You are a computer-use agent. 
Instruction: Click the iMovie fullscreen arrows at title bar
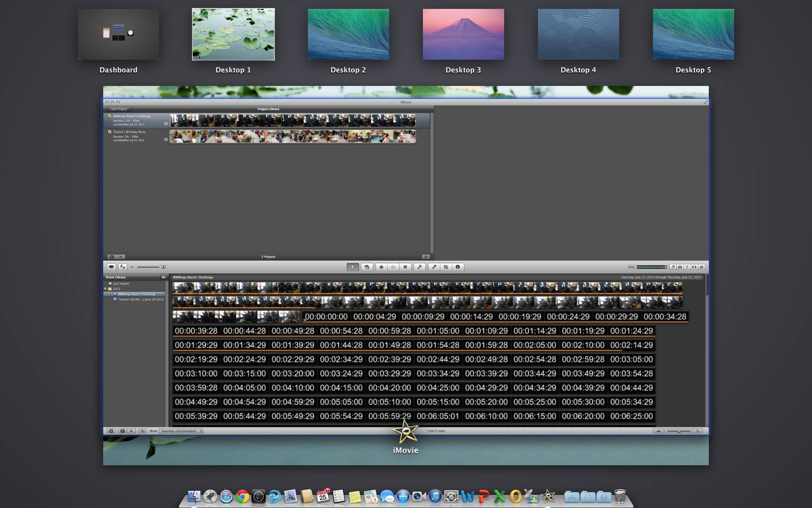pyautogui.click(x=705, y=102)
